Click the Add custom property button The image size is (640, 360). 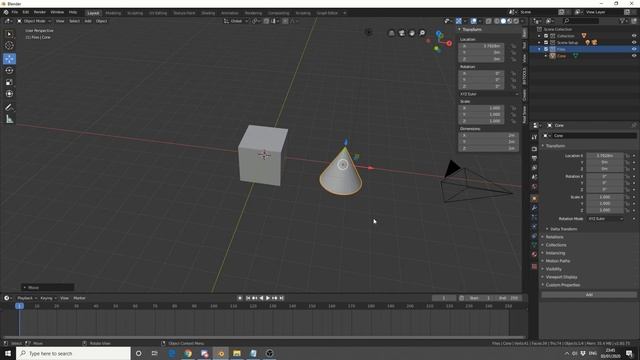point(589,295)
